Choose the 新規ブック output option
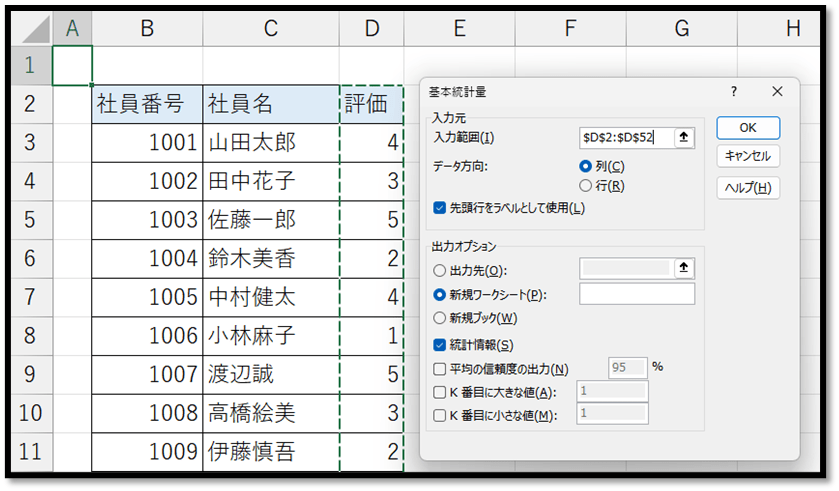 click(x=440, y=318)
